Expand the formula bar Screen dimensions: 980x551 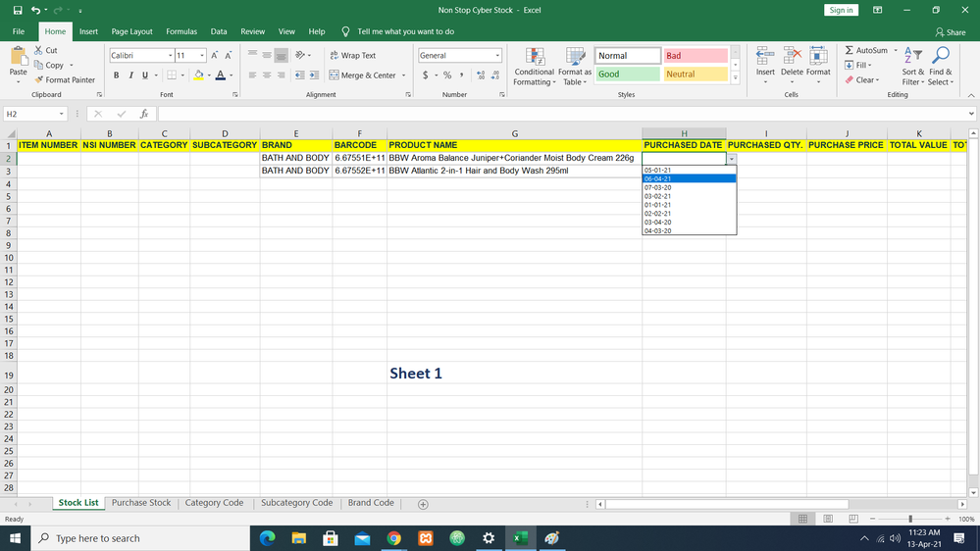[971, 114]
